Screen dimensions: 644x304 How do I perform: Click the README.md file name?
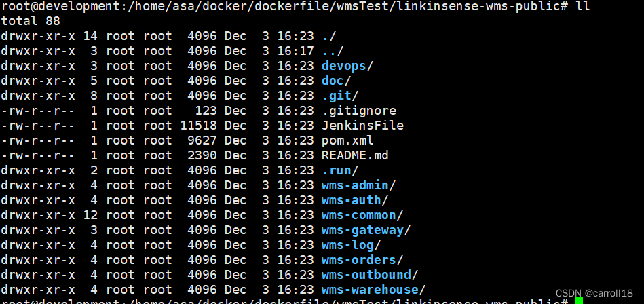(356, 155)
